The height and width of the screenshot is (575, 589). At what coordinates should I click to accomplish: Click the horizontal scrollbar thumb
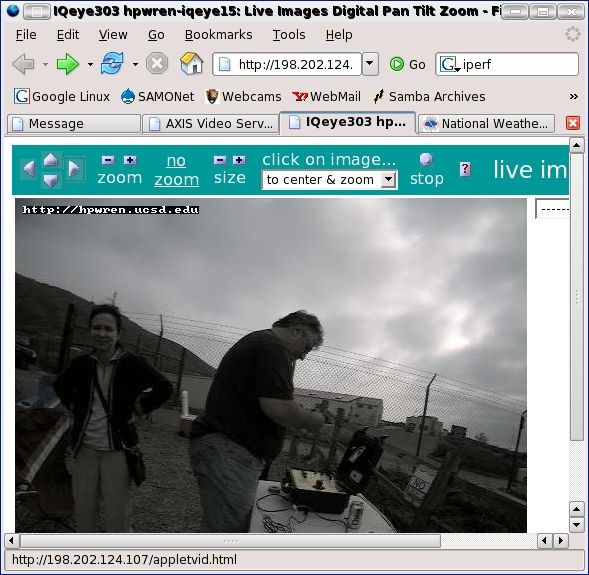tap(230, 541)
